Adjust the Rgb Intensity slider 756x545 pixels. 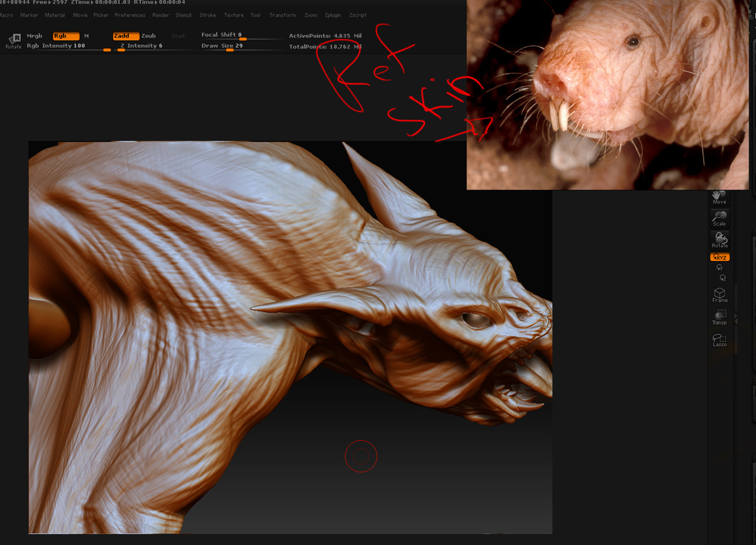69,46
